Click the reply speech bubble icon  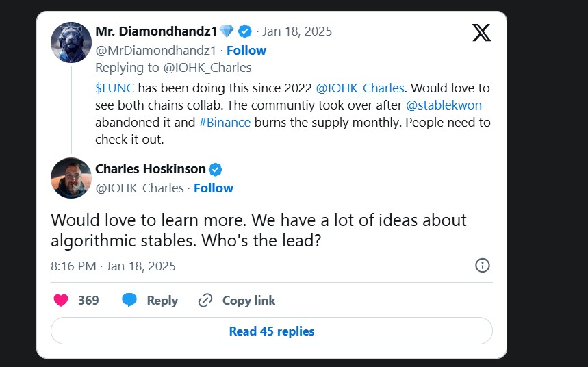pos(129,300)
